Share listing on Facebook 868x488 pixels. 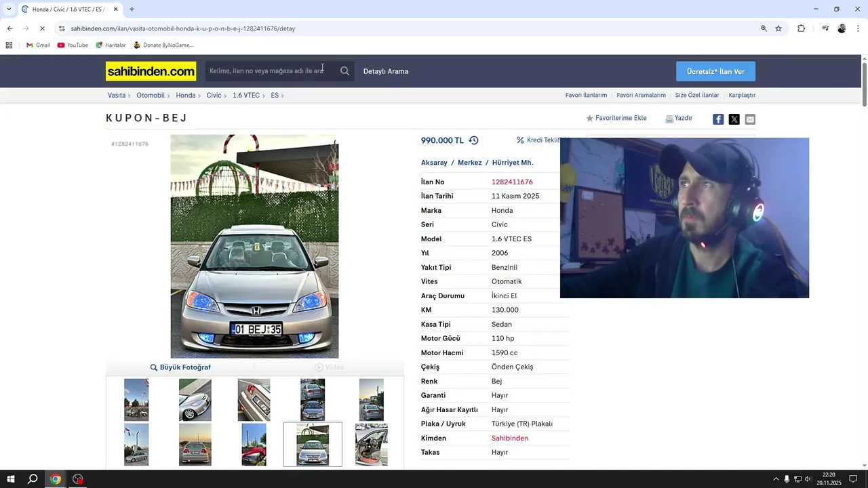[x=718, y=119]
